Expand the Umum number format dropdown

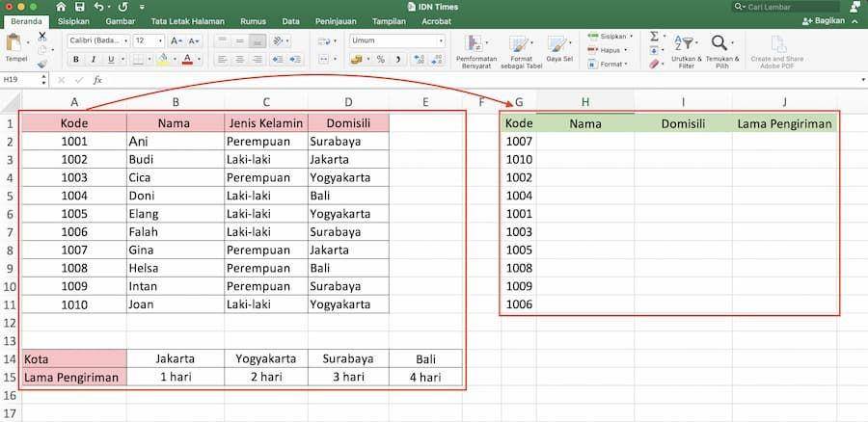397,40
